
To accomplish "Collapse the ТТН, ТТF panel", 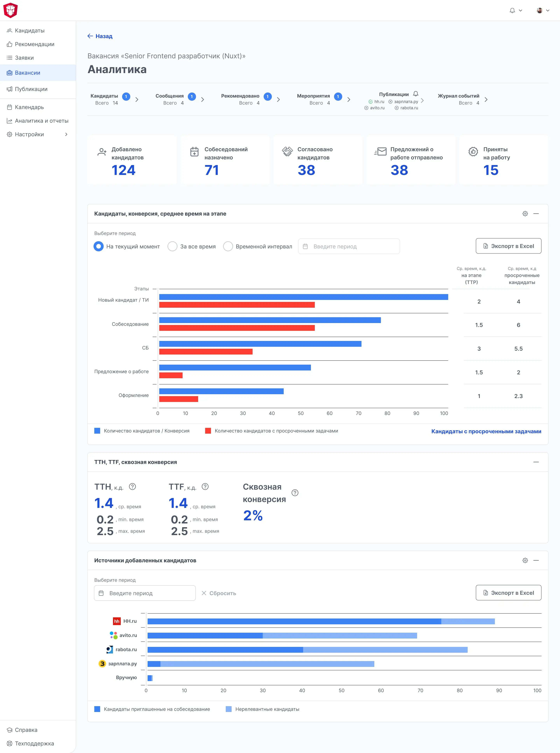I will (535, 462).
